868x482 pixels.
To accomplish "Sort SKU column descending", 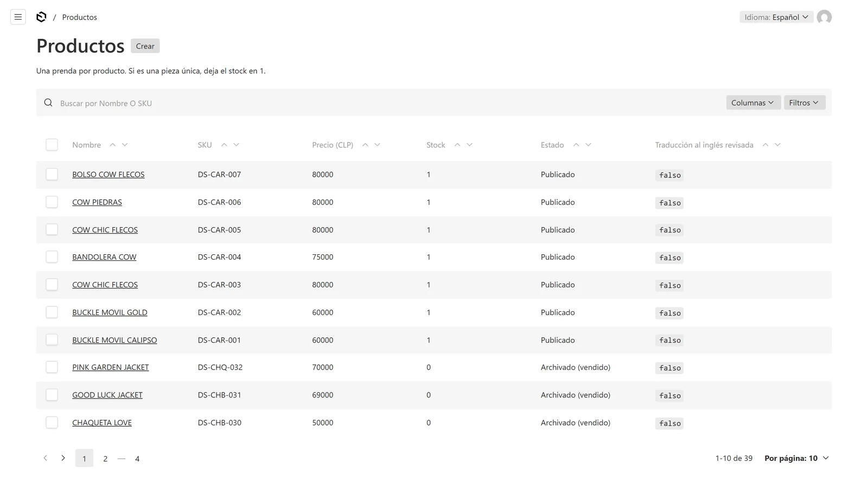I will (236, 145).
